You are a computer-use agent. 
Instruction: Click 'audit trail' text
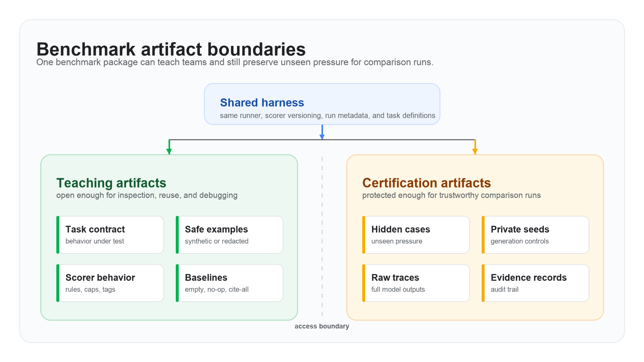(504, 289)
